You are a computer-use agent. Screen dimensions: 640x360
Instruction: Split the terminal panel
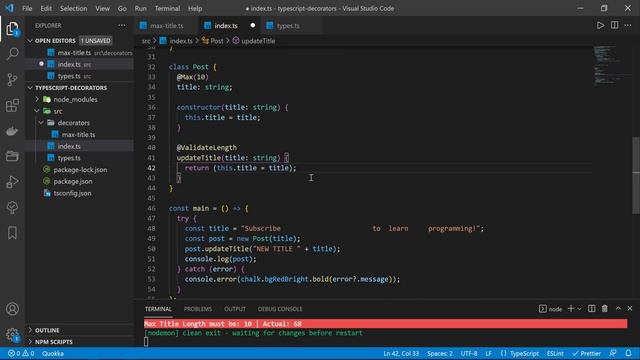click(591, 309)
